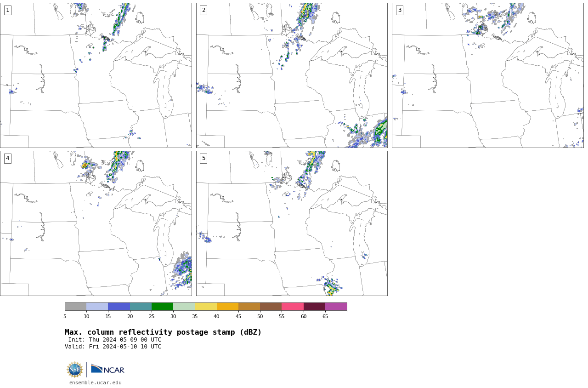
Task: Select the pale green 30-35 dBZ swatch
Action: tap(184, 307)
